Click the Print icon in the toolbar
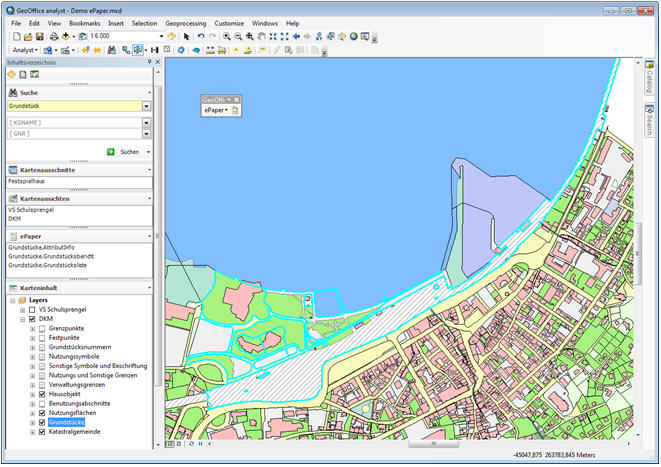This screenshot has width=661, height=467. click(x=52, y=36)
